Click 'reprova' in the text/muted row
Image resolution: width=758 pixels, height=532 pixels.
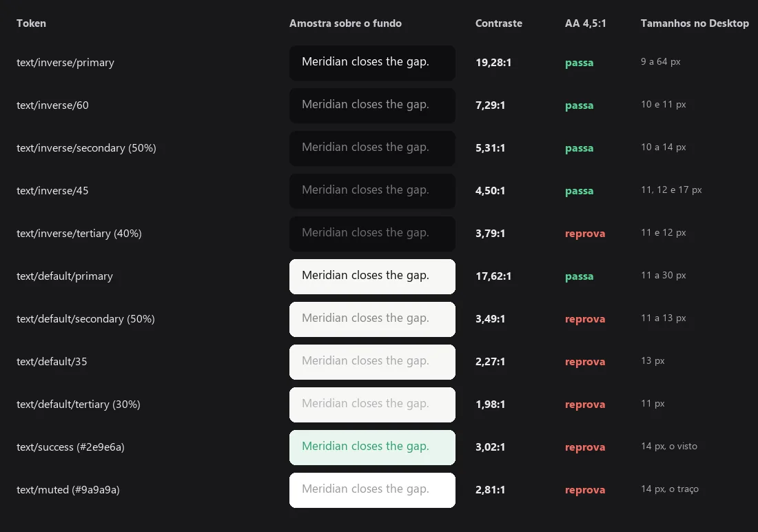pyautogui.click(x=585, y=490)
